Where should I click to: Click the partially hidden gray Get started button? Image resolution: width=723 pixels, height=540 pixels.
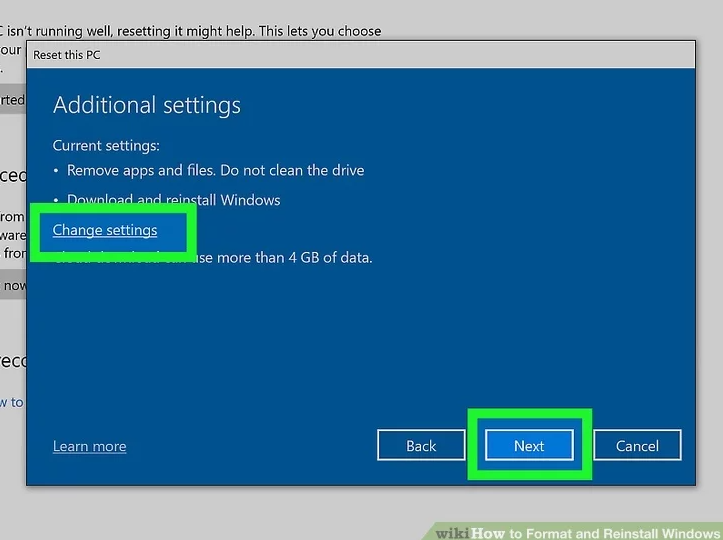12,100
